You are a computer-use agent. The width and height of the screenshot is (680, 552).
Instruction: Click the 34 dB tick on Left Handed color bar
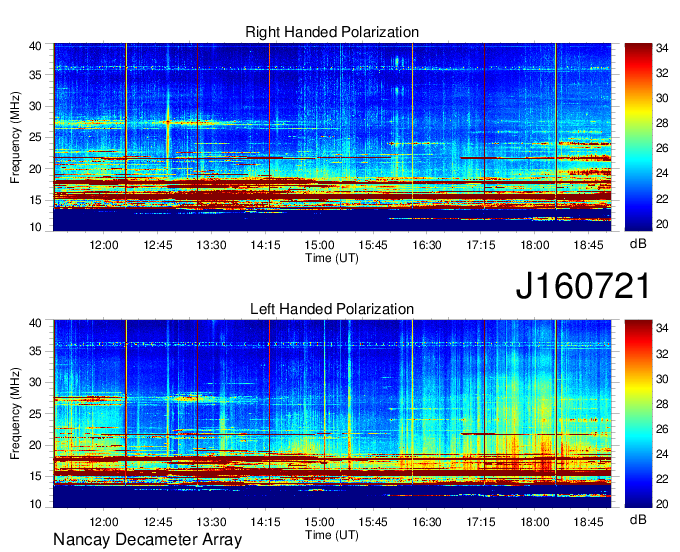662,328
